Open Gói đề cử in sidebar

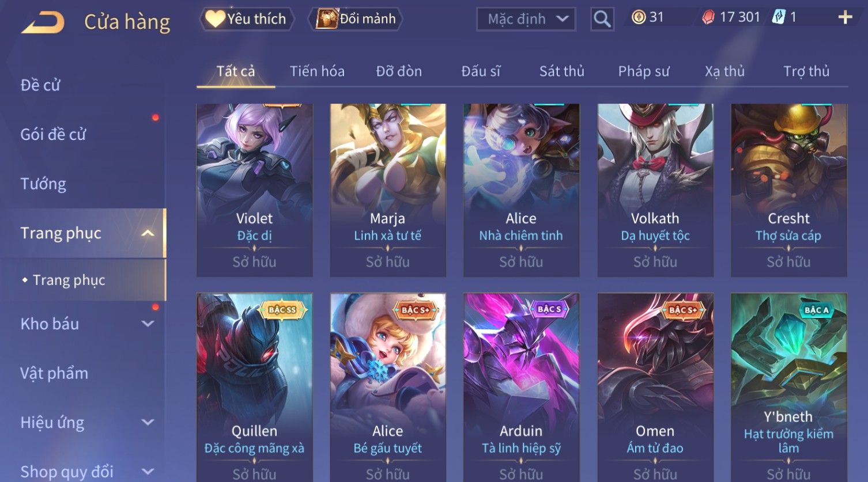(x=53, y=134)
